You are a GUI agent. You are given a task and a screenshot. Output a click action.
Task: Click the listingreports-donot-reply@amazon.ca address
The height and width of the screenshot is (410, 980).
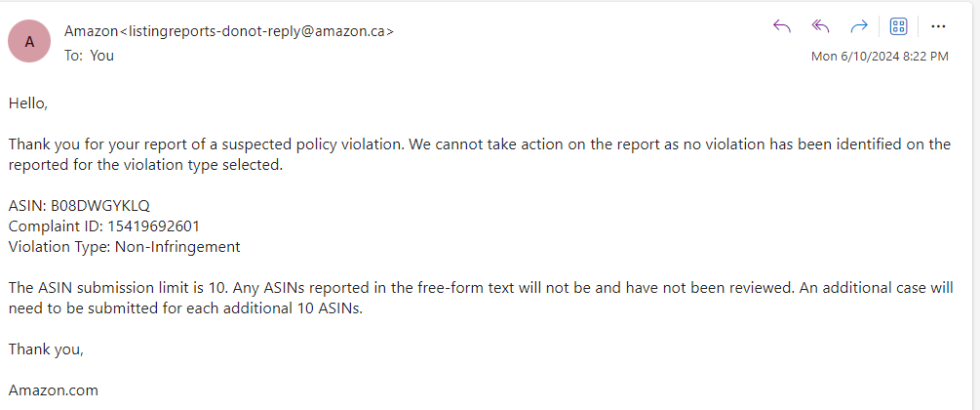click(x=256, y=31)
